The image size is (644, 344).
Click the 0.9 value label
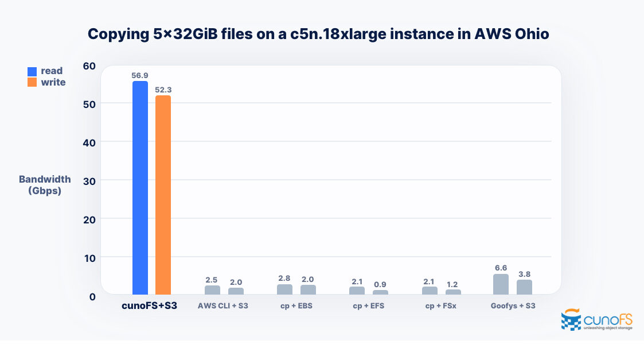tap(380, 284)
